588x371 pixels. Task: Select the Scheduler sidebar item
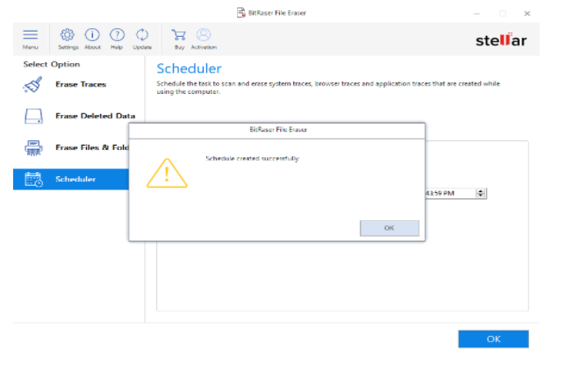coord(71,179)
